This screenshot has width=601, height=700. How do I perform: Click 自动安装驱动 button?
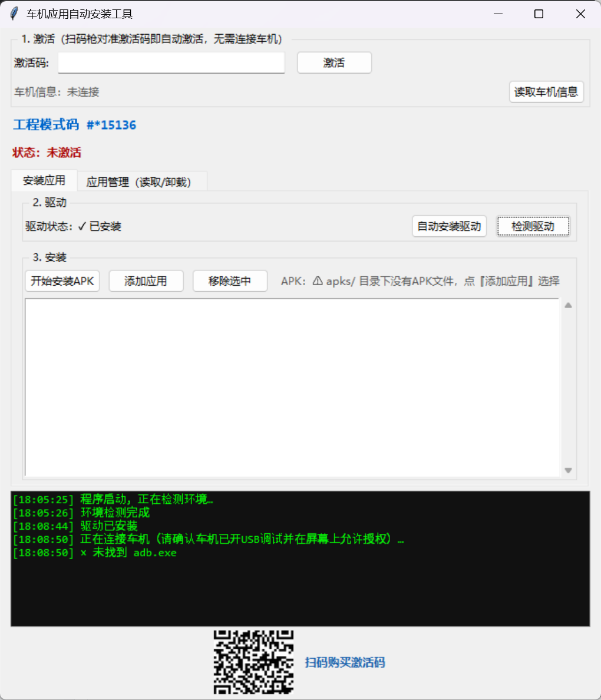[449, 226]
